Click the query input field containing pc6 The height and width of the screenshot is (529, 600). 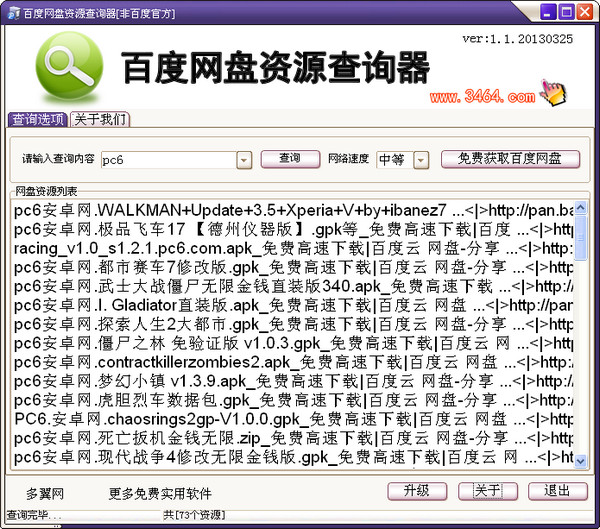click(x=169, y=160)
